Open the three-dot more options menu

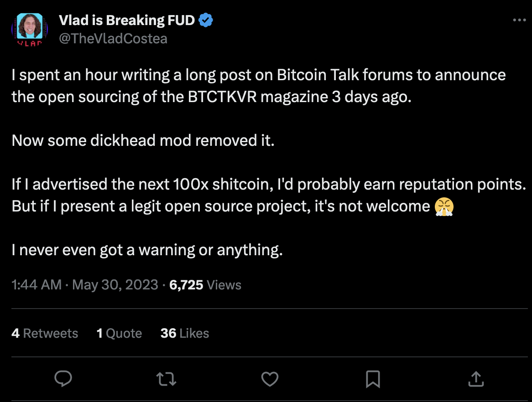click(x=520, y=21)
